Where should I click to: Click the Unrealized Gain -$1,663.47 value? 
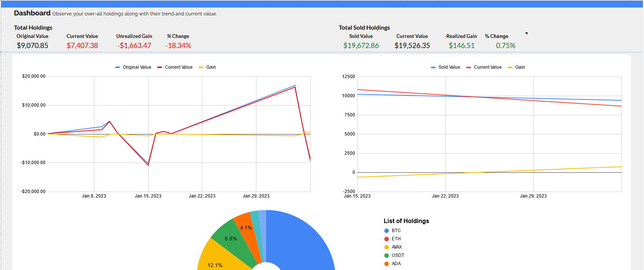[x=134, y=45]
